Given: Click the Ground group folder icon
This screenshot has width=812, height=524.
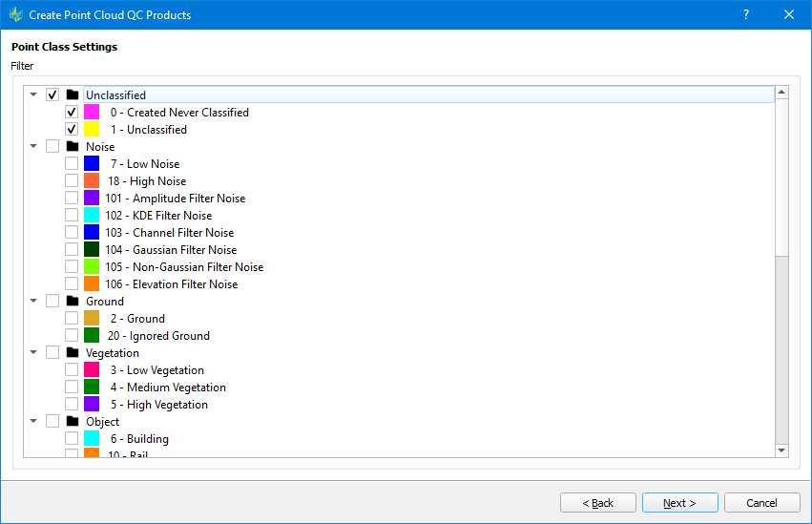Looking at the screenshot, I should (x=73, y=302).
